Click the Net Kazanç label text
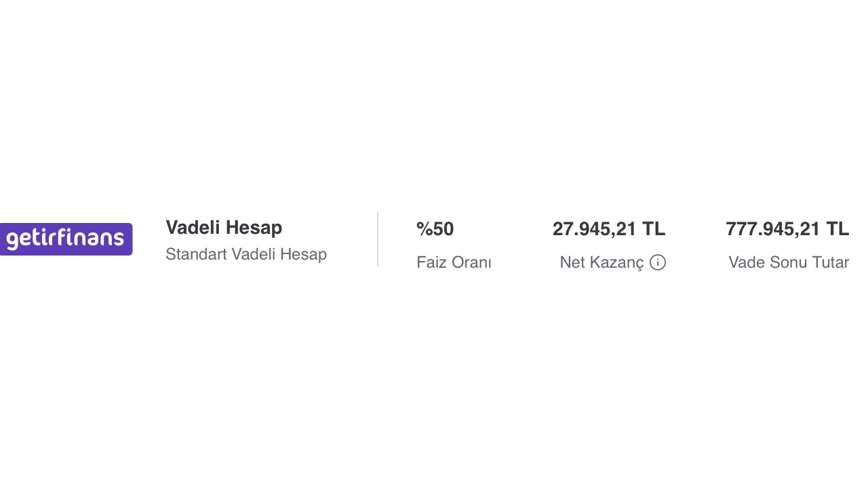Viewport: 868px width, 488px height. click(601, 262)
